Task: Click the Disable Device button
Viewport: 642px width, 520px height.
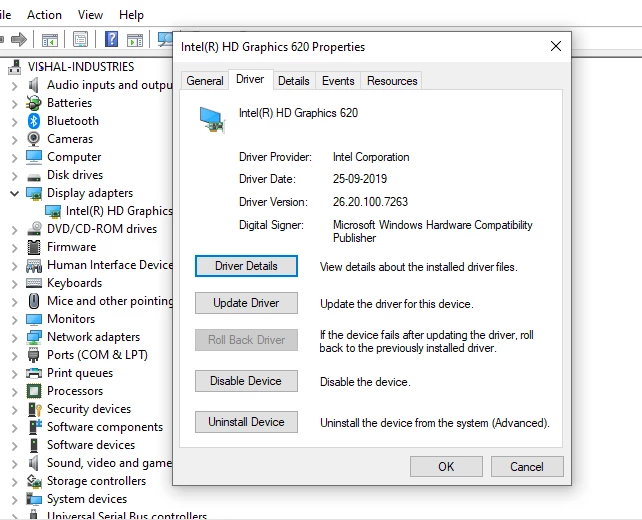Action: click(246, 381)
